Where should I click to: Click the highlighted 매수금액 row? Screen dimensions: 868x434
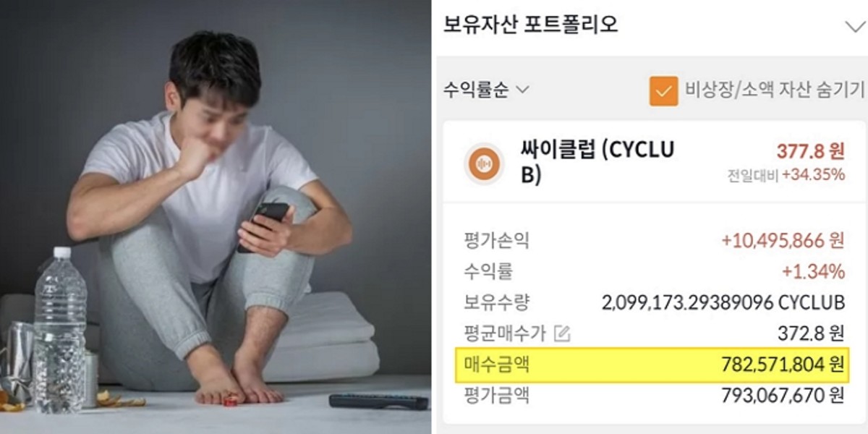(x=652, y=365)
